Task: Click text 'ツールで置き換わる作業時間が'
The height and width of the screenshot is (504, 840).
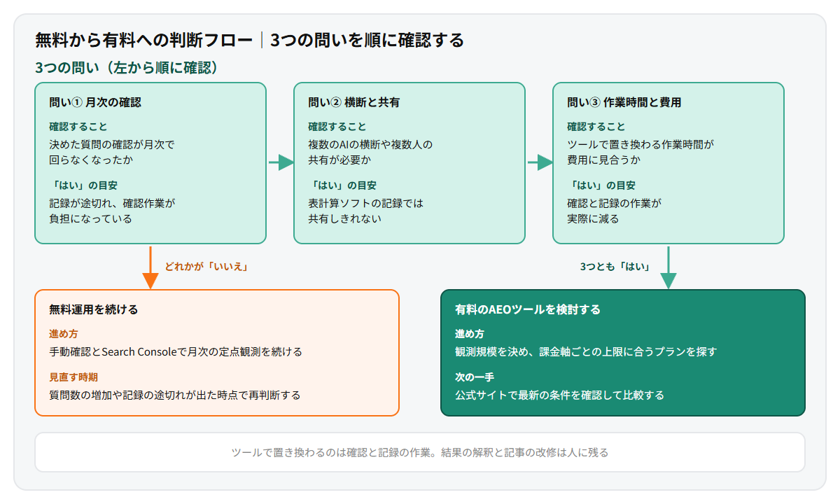Action: [640, 145]
